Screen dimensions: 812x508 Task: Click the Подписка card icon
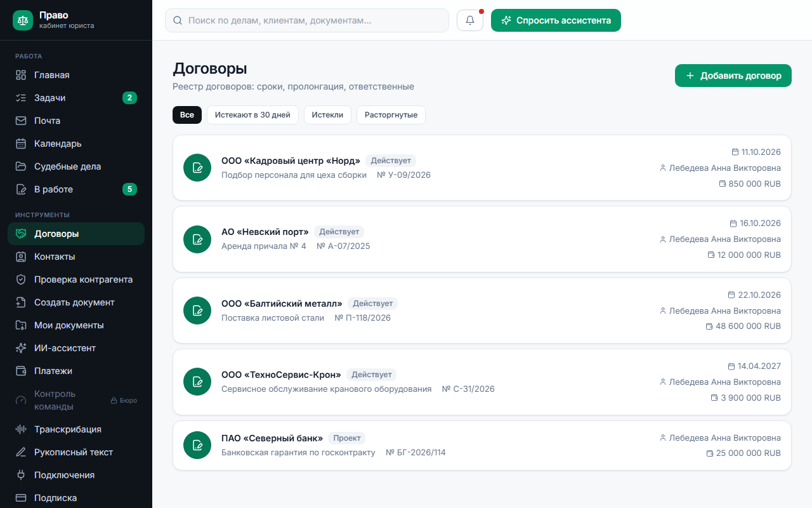coord(21,498)
